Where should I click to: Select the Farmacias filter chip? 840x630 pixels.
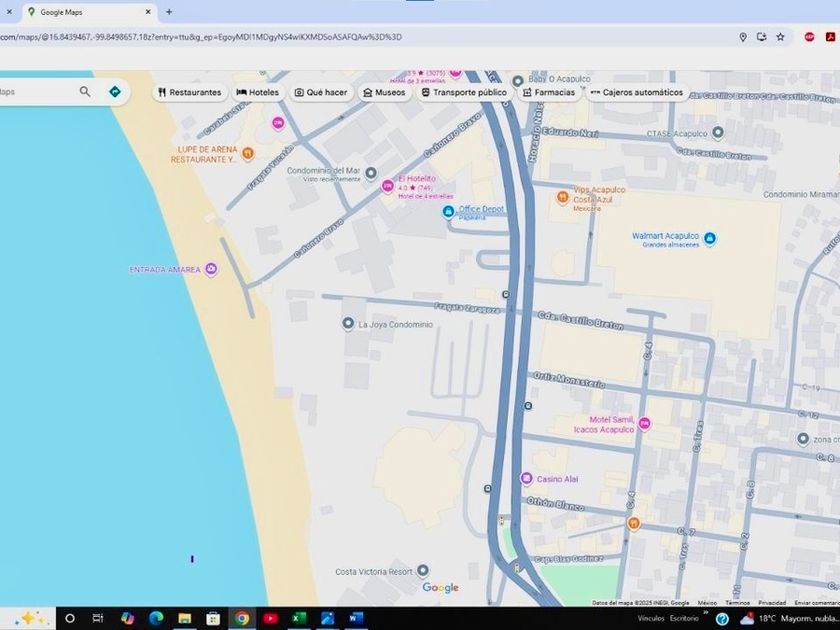tap(549, 92)
